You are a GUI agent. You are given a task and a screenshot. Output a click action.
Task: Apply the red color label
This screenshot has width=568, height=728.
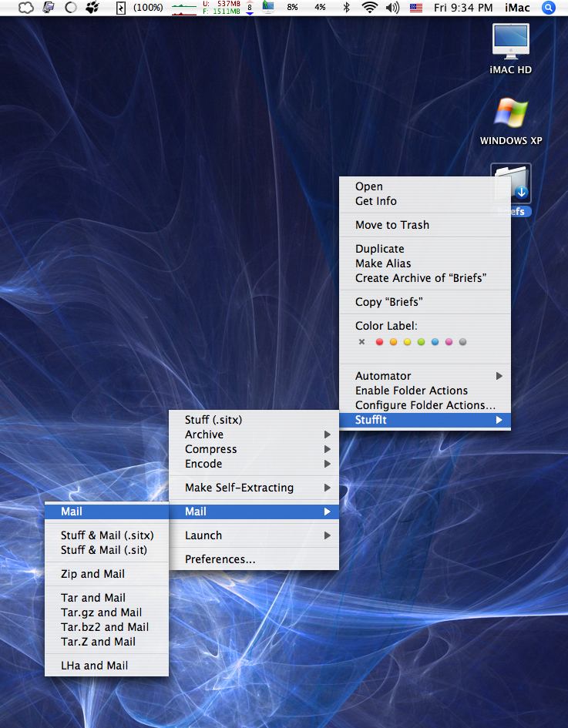pos(379,342)
